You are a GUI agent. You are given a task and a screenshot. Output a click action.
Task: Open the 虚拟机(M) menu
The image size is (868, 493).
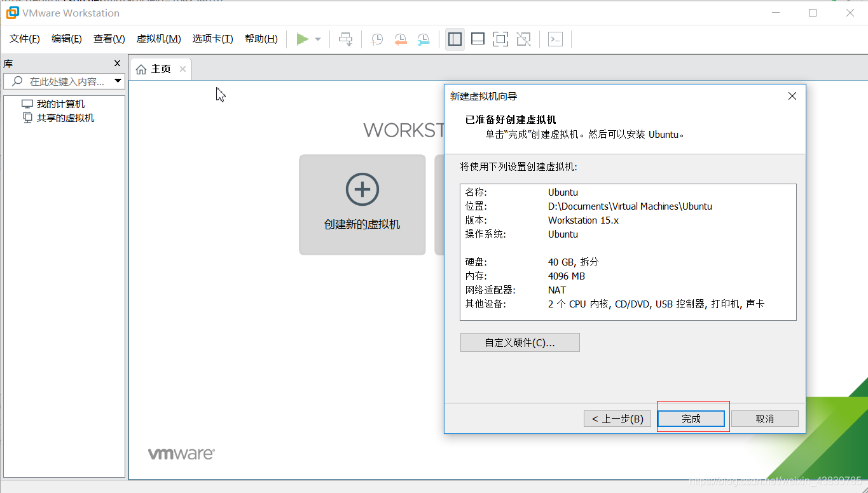pos(158,39)
